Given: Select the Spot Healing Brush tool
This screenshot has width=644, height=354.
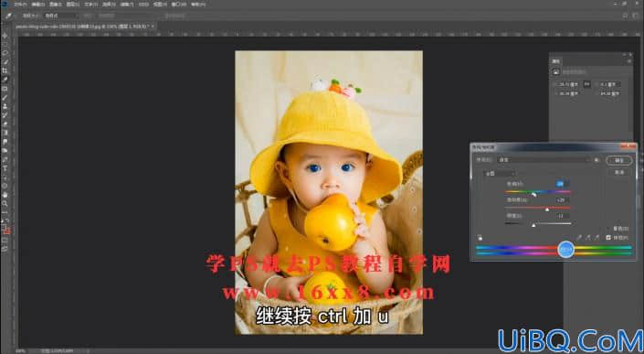Looking at the screenshot, I should point(5,89).
